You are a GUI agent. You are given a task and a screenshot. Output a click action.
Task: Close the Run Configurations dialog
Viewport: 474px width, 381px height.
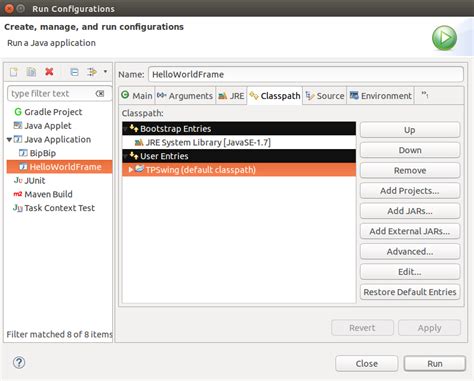[x=367, y=364]
